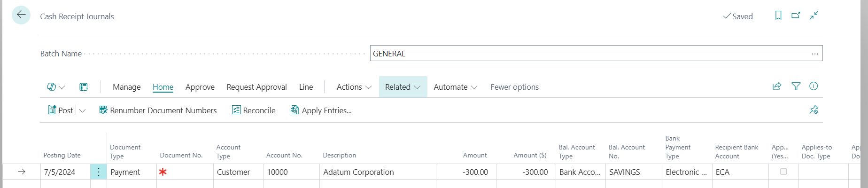Click the Document Type column header

125,151
